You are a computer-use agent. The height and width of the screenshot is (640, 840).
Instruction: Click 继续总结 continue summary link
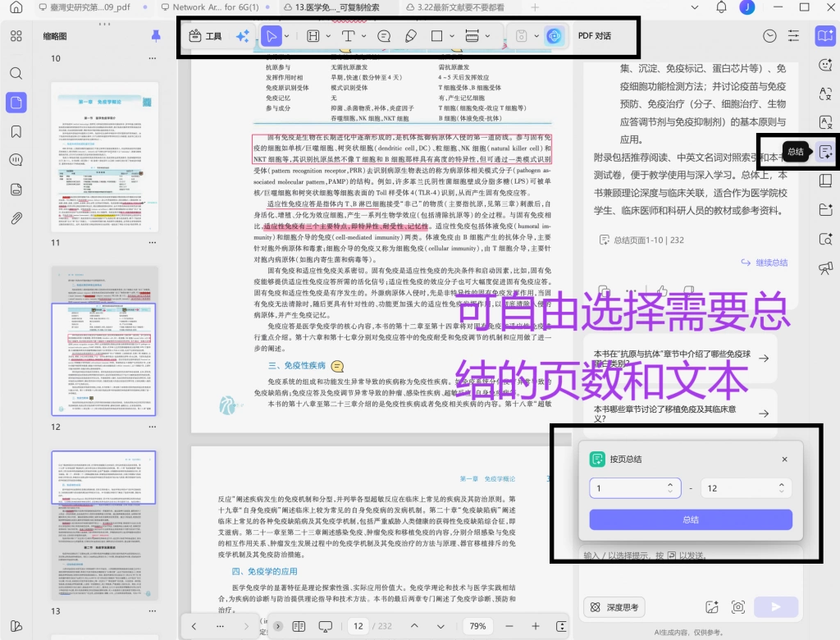pos(765,262)
